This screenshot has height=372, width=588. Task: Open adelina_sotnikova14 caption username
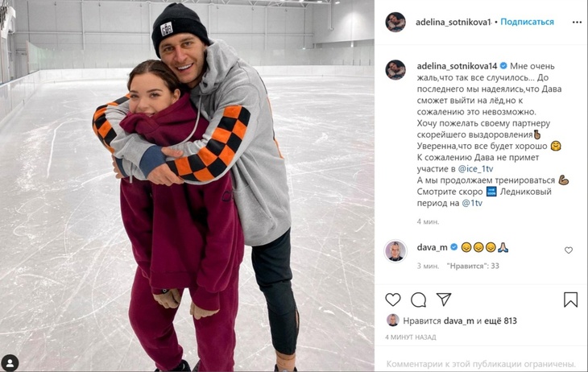[457, 66]
